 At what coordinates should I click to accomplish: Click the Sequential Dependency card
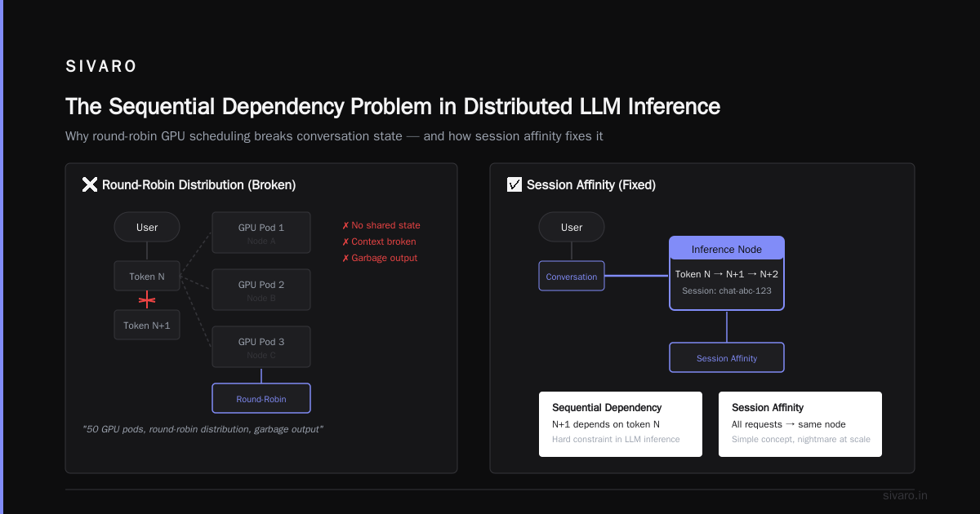(621, 424)
